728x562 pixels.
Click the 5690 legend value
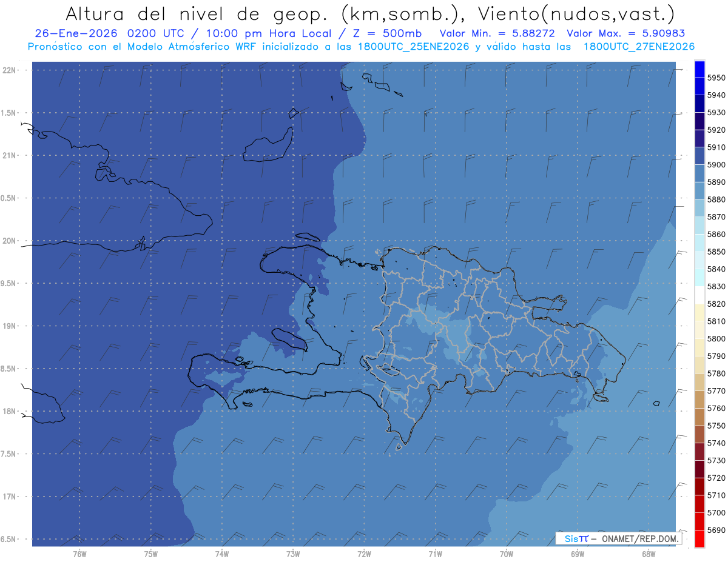point(716,530)
